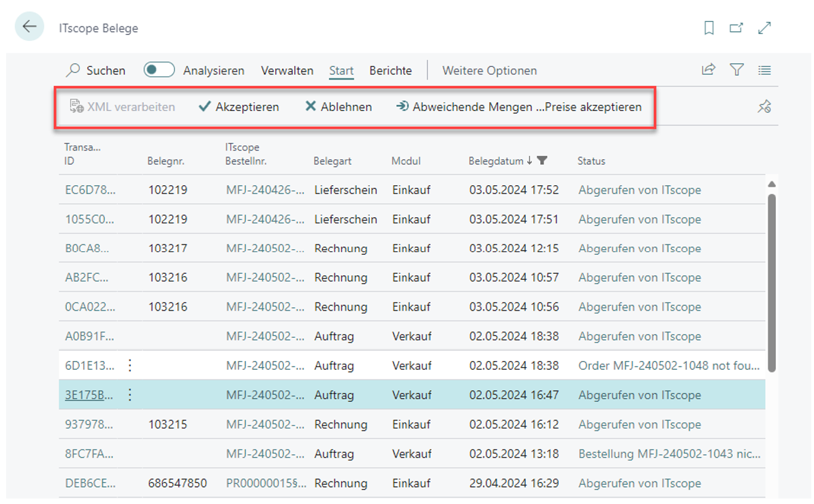This screenshot has width=814, height=504.
Task: Click the share icon in toolbar
Action: [x=708, y=69]
